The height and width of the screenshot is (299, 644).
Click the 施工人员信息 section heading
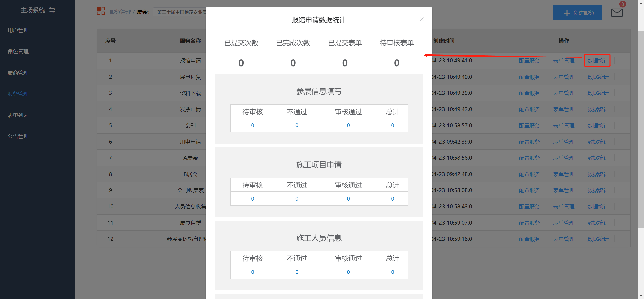(x=319, y=238)
